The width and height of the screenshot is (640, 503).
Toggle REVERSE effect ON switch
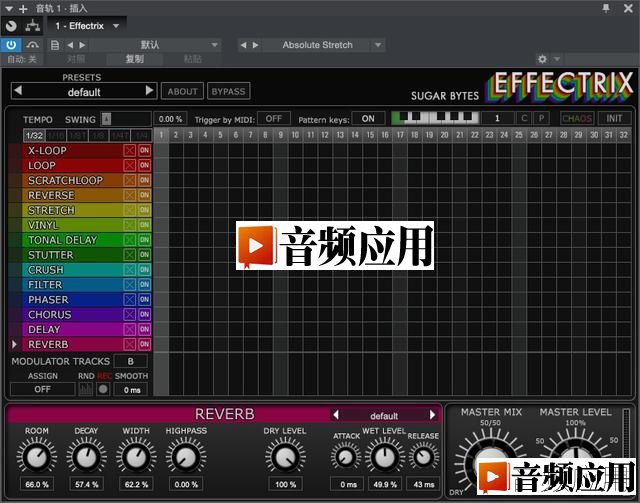pos(144,195)
